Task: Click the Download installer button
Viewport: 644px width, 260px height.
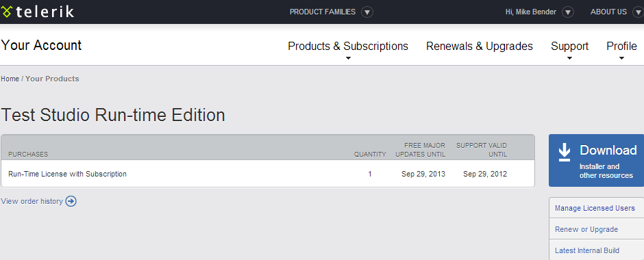Action: pos(596,160)
